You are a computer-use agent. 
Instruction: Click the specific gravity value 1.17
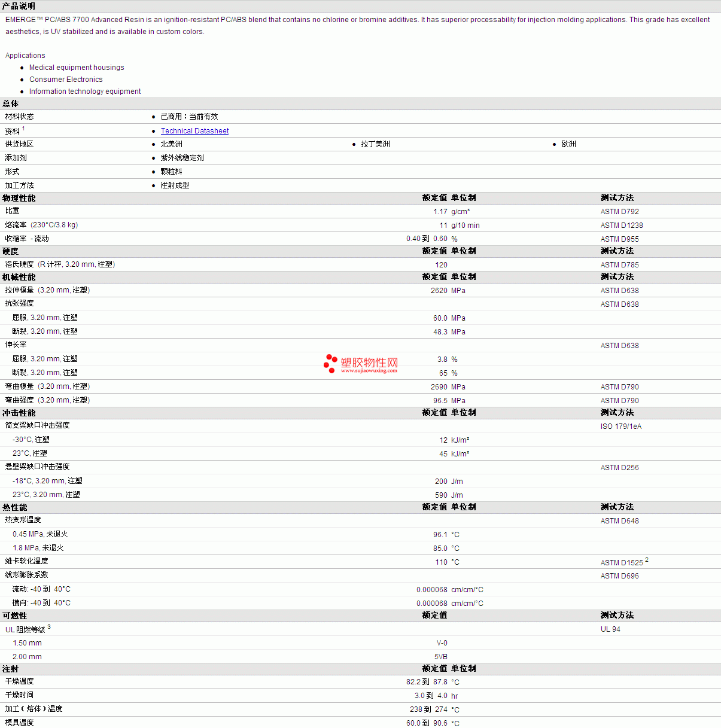point(440,212)
